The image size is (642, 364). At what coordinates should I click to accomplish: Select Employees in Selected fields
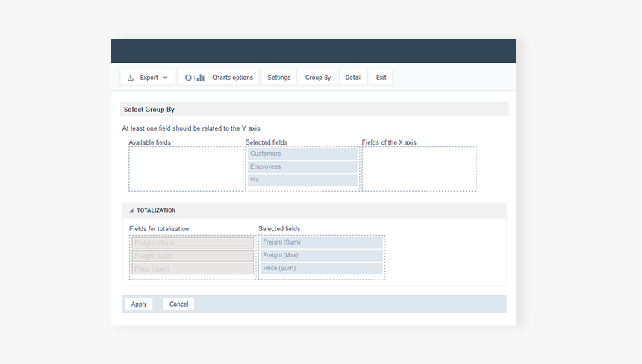(302, 167)
